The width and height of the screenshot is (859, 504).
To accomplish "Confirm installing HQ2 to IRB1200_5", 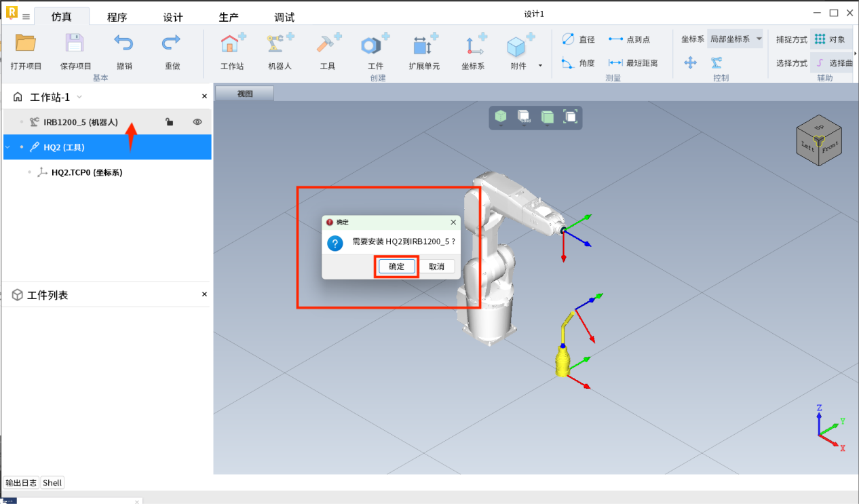I will tap(396, 267).
